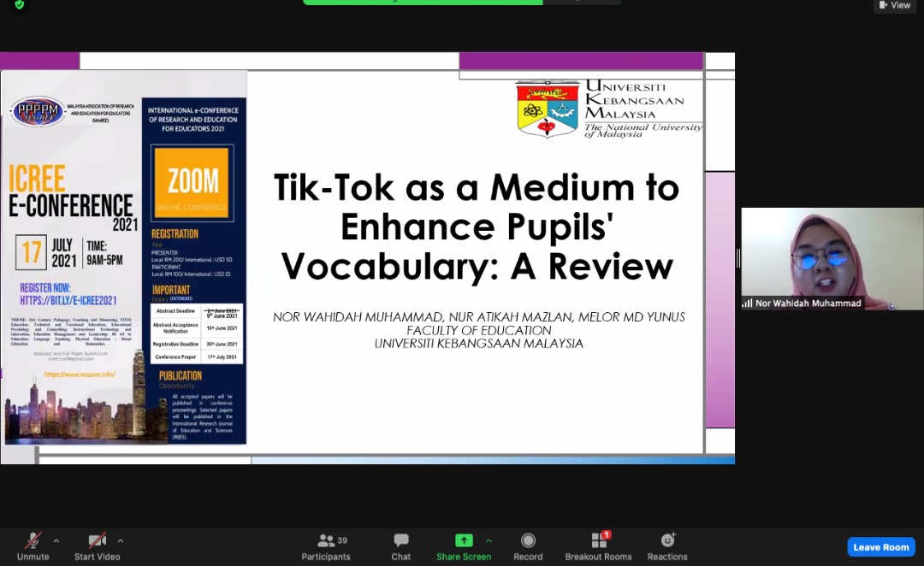Select Nor Wahidah Muhammad's video thumbnail
Viewport: 924px width, 566px height.
coord(832,258)
